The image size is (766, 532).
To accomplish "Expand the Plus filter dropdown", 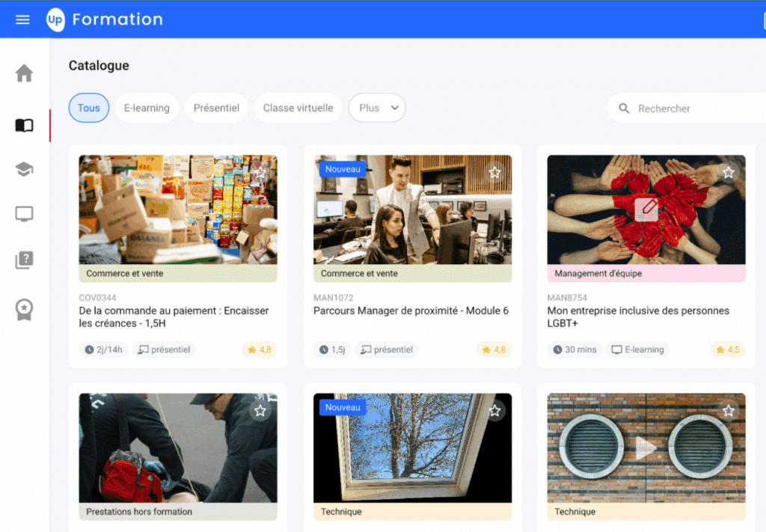I will 377,108.
